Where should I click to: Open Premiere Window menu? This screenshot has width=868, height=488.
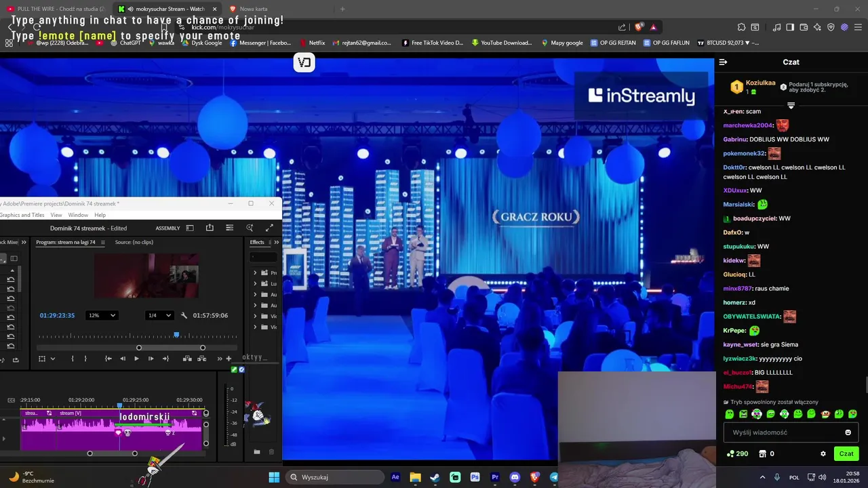pyautogui.click(x=78, y=215)
